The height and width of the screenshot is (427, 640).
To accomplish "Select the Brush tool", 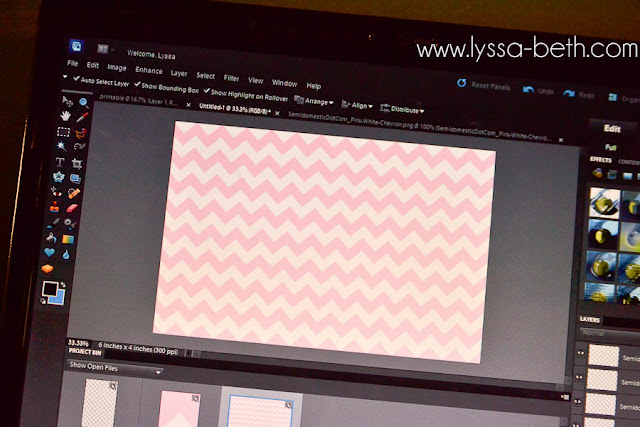I will click(x=53, y=223).
